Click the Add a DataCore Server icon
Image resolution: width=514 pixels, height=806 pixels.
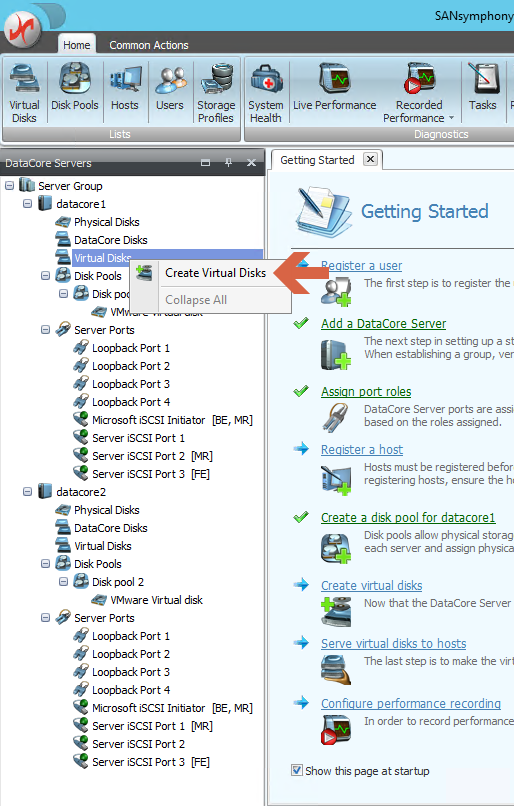click(x=336, y=355)
